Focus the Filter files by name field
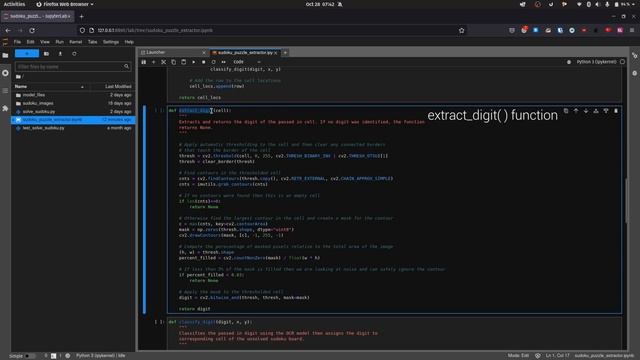This screenshot has width=640, height=360. 73,67
